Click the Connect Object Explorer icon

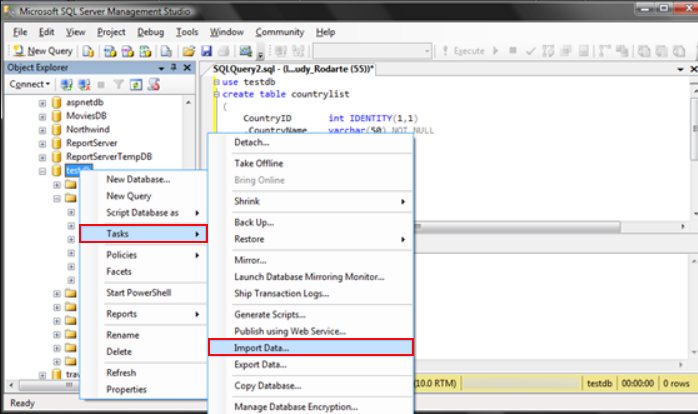67,84
